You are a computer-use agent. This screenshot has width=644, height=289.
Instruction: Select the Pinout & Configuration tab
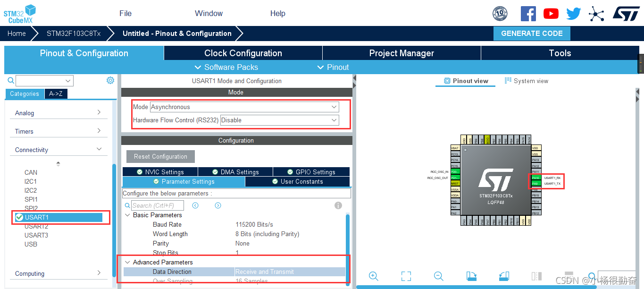pyautogui.click(x=84, y=53)
